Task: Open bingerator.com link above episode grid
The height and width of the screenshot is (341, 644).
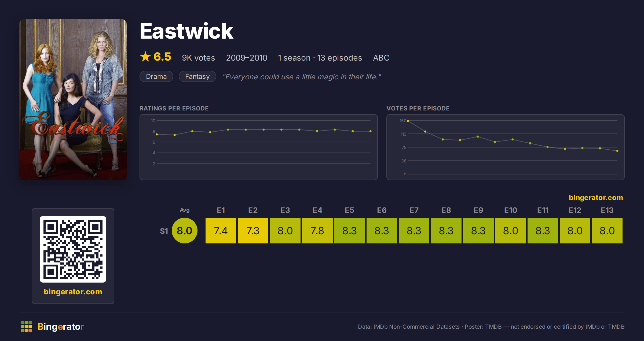Action: point(596,198)
